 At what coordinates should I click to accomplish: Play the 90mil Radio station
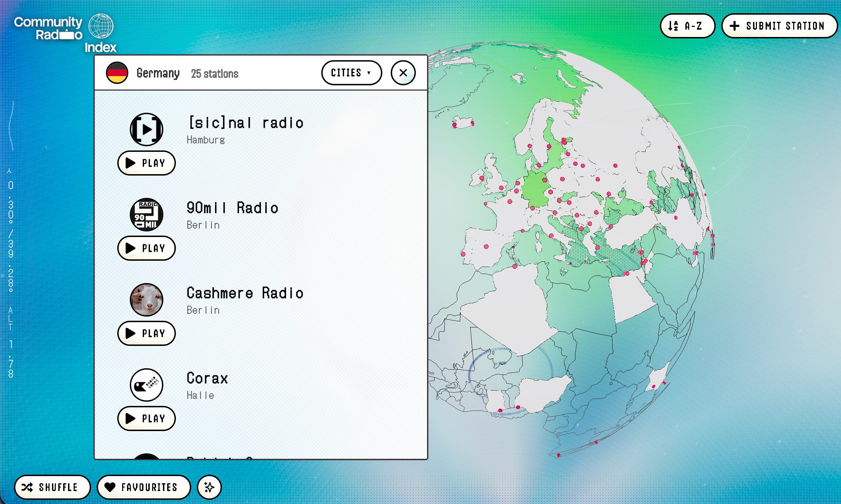(147, 248)
